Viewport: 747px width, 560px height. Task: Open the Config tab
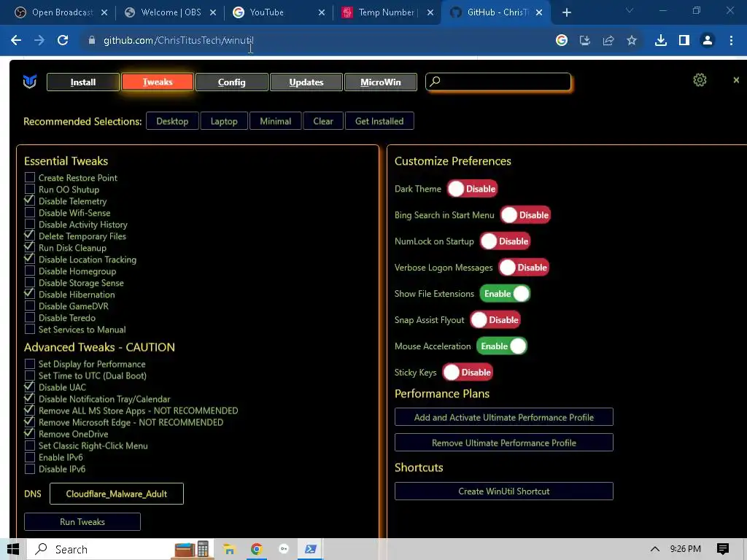[x=231, y=82]
